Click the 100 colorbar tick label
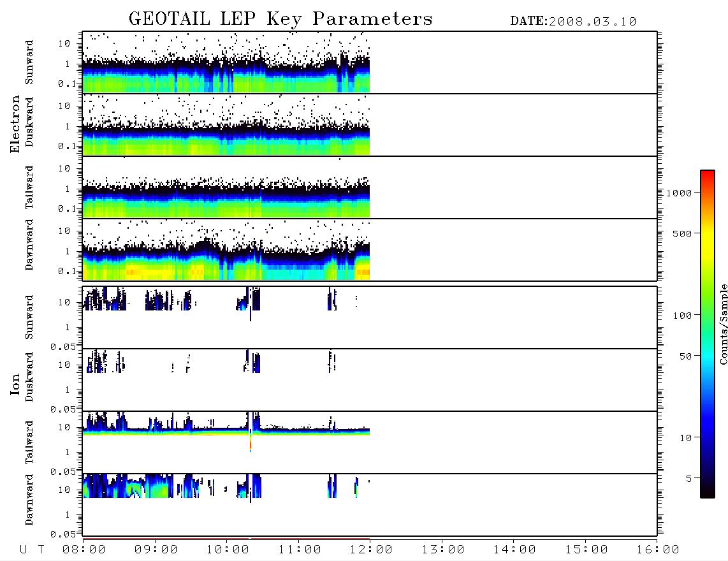The width and height of the screenshot is (728, 561). pyautogui.click(x=682, y=316)
